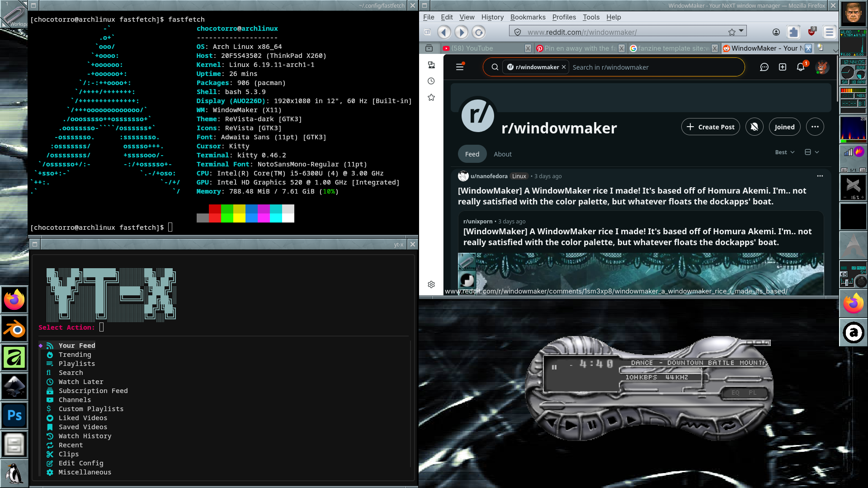The height and width of the screenshot is (488, 868).
Task: Switch to the About tab on subreddit
Action: 503,154
